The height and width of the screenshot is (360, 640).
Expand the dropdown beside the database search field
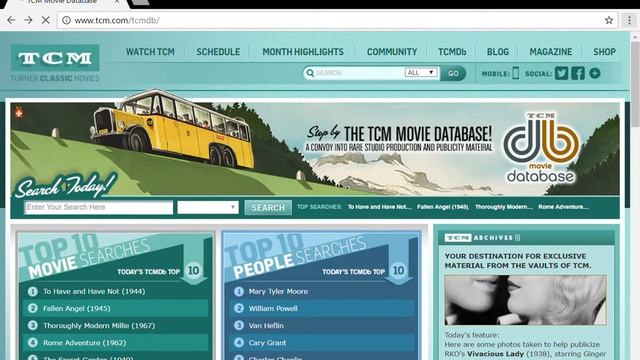tap(208, 207)
